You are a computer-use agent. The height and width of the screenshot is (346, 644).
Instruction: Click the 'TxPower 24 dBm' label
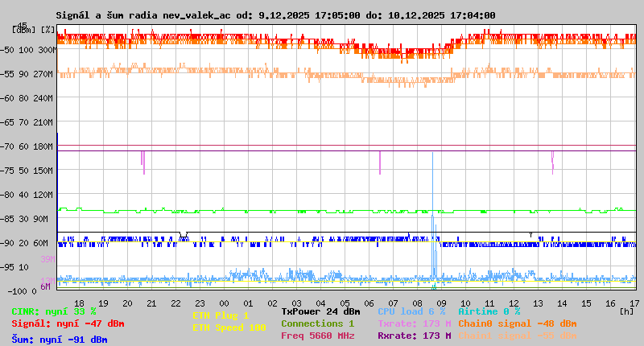[320, 311]
